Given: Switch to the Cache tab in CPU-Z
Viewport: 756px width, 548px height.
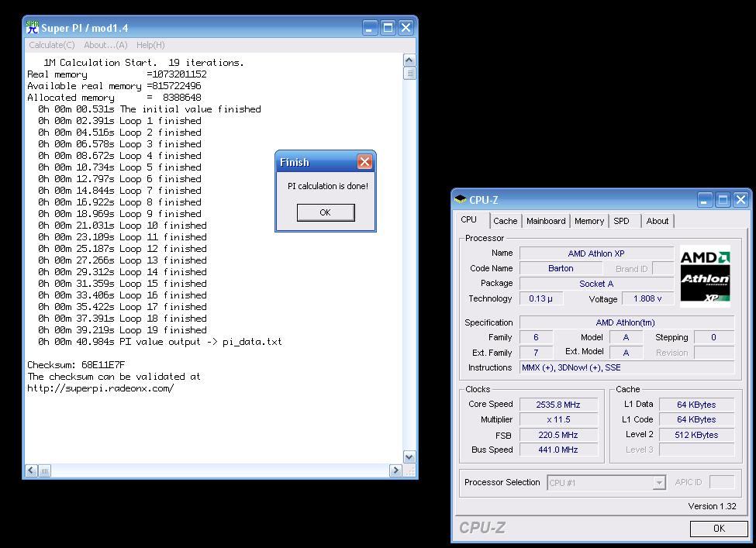Looking at the screenshot, I should pyautogui.click(x=506, y=221).
